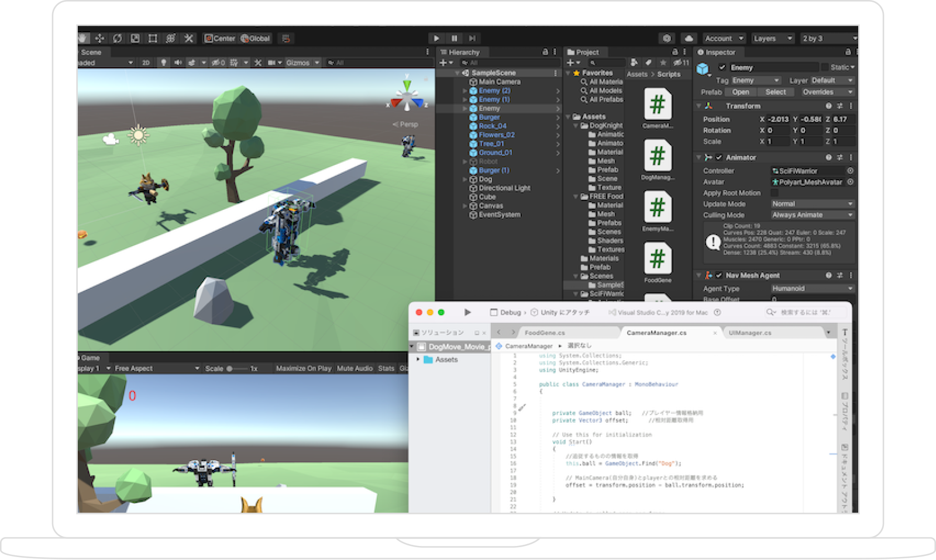This screenshot has width=936, height=560.
Task: Select the Rect Transform tool
Action: 153,39
